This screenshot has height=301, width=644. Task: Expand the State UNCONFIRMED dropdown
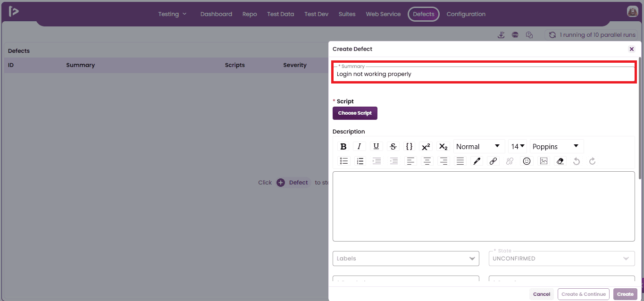pyautogui.click(x=561, y=259)
